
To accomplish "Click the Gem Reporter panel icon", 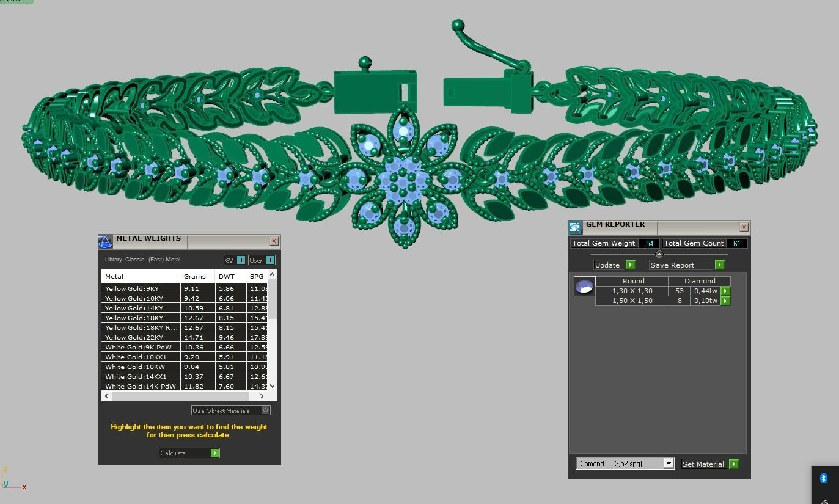I will pyautogui.click(x=575, y=228).
